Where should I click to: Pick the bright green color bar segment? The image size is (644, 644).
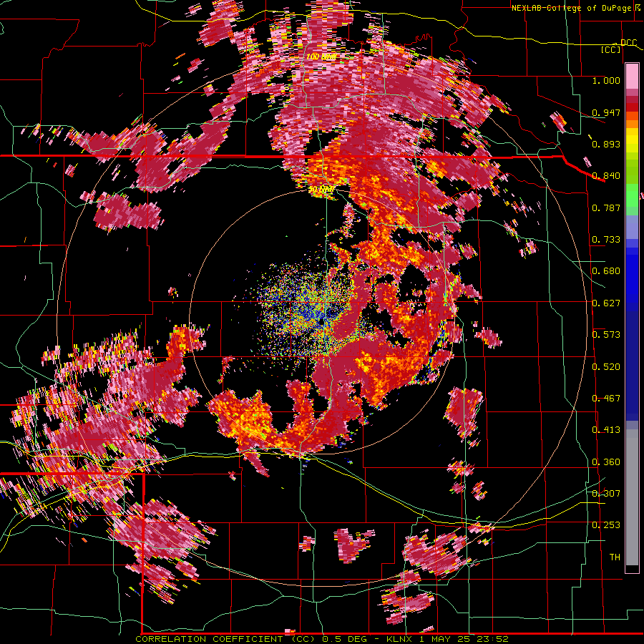coord(632,197)
